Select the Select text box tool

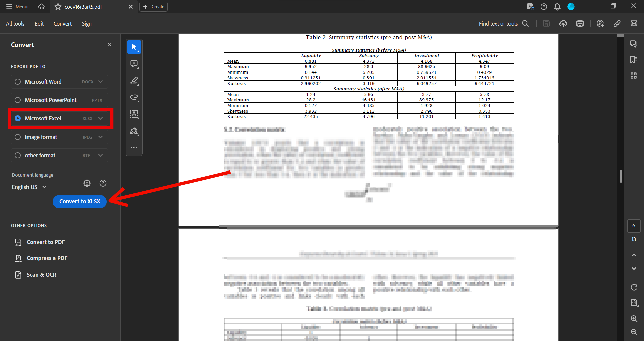[x=134, y=114]
